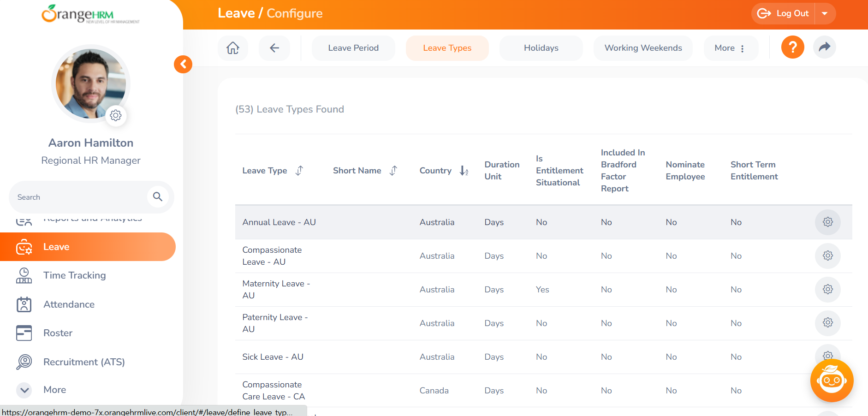868x416 pixels.
Task: Open settings gear for Annual Leave - AU
Action: click(x=827, y=222)
